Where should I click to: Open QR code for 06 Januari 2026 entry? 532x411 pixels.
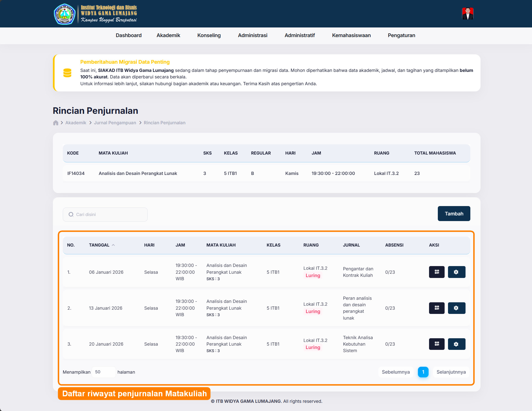(x=436, y=272)
